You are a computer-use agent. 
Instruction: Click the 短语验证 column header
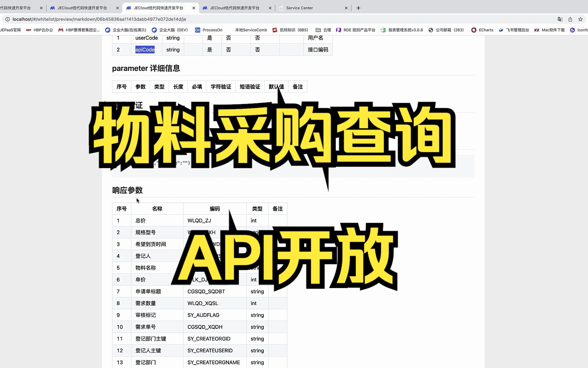[x=250, y=87]
